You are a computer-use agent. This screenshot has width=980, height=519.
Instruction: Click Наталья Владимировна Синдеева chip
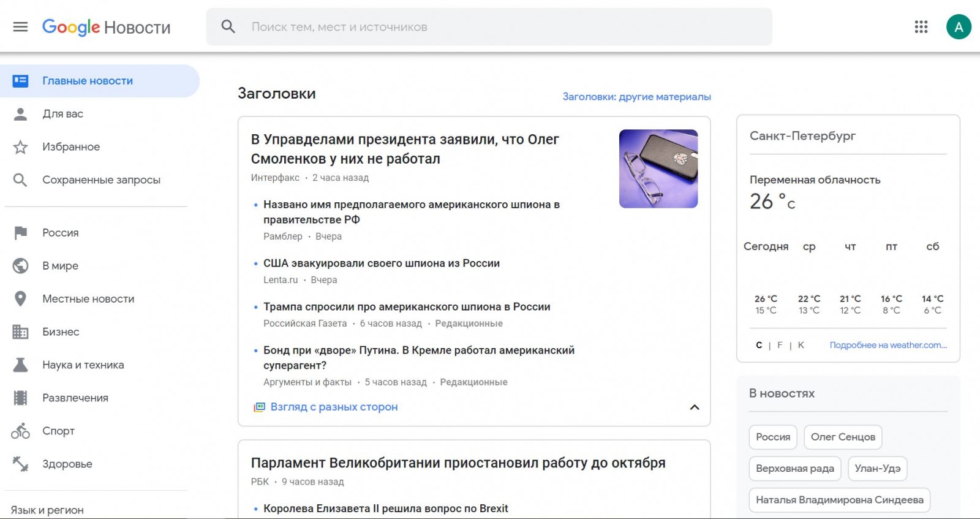click(x=840, y=500)
